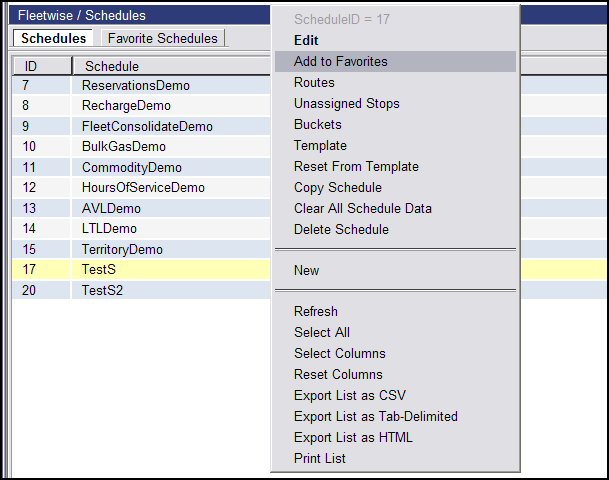Image resolution: width=609 pixels, height=480 pixels.
Task: Select the BulkGasDemo schedule row
Action: 141,146
